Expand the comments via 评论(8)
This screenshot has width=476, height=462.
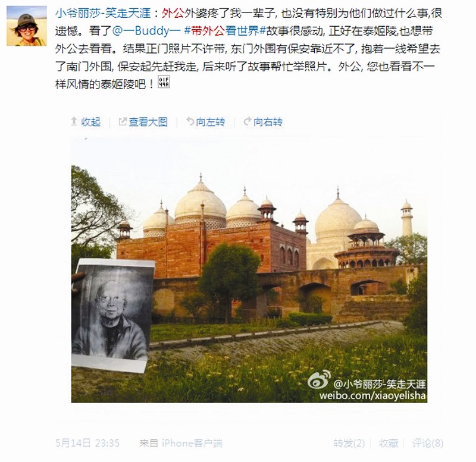[x=427, y=443]
